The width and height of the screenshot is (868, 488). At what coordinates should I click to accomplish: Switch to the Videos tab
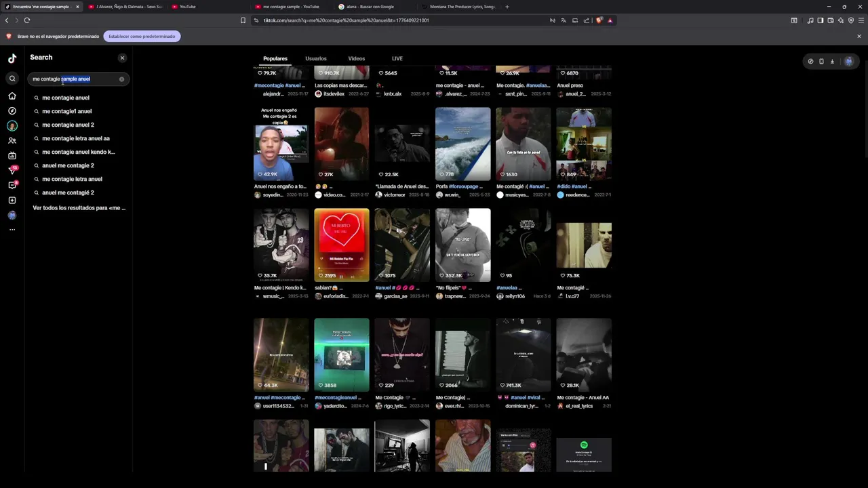pyautogui.click(x=357, y=59)
